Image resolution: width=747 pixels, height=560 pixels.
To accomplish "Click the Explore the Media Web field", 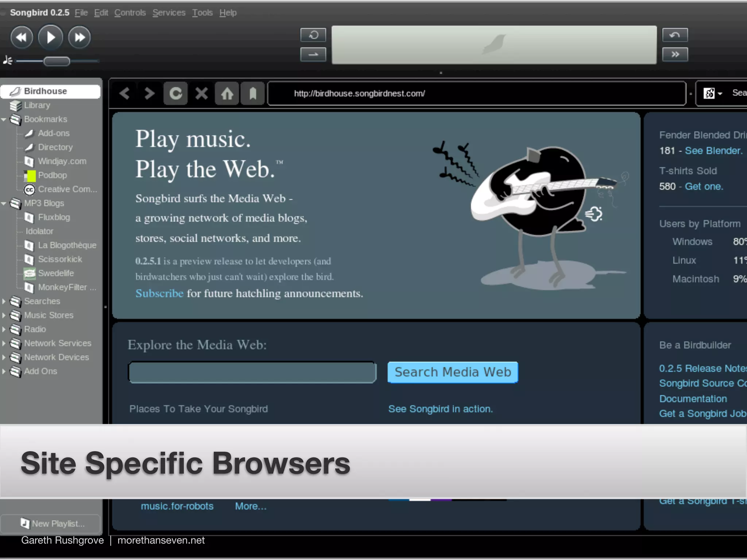I will (252, 372).
